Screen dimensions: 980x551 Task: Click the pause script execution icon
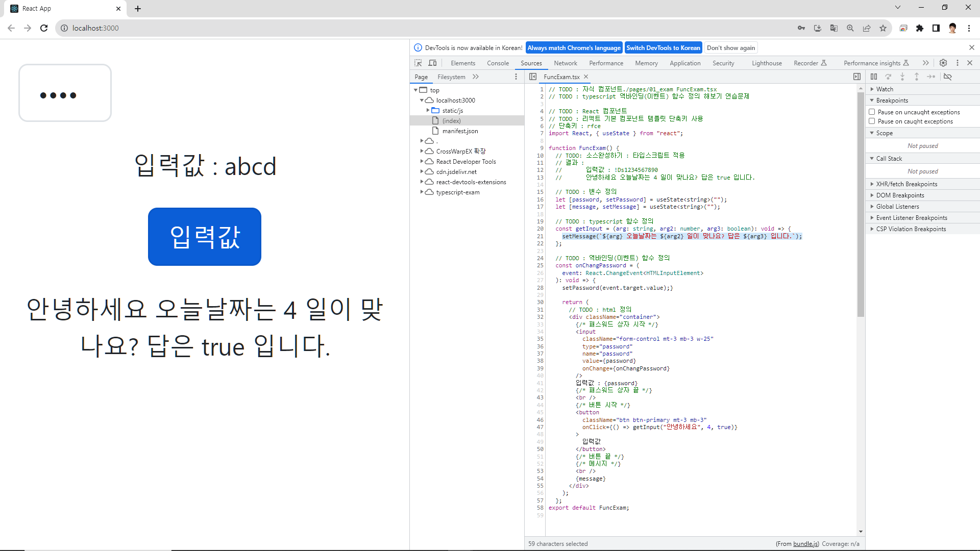click(874, 77)
